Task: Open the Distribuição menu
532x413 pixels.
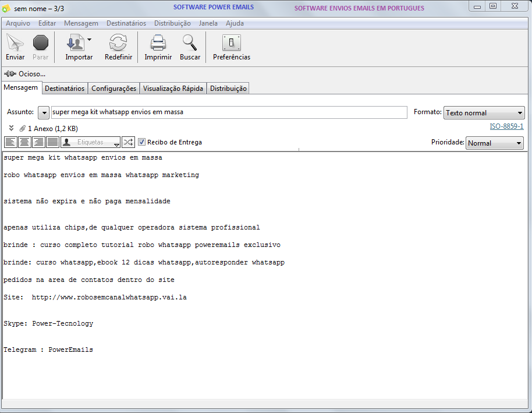Action: pyautogui.click(x=172, y=23)
